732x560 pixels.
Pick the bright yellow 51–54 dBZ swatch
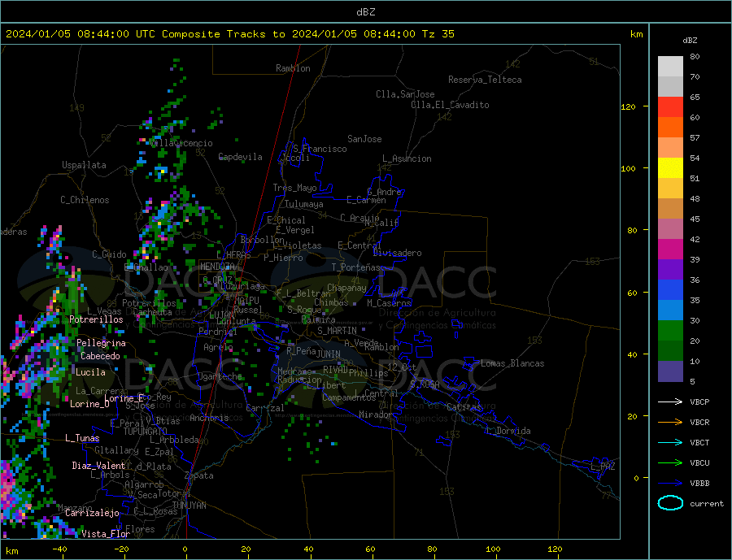[670, 168]
